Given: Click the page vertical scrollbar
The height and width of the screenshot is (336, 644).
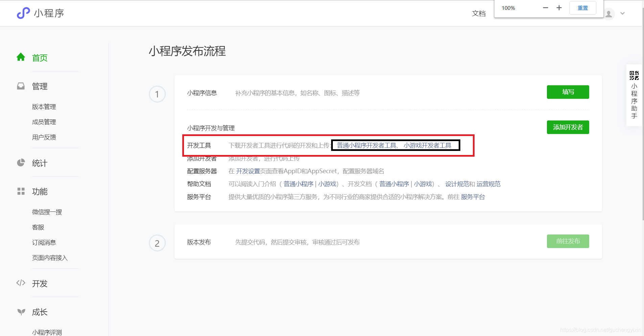Looking at the screenshot, I should coord(642,113).
